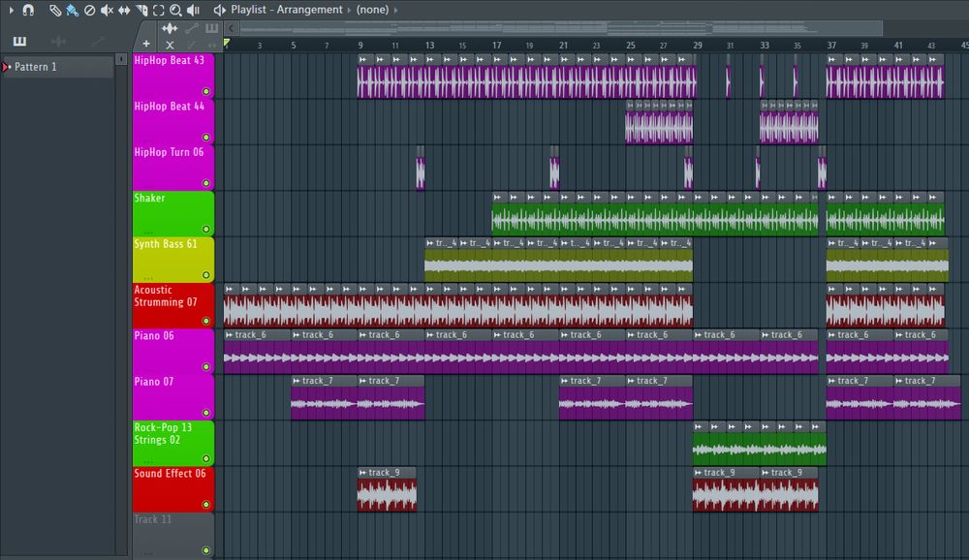
Task: Select the Paint brush tool
Action: (x=73, y=10)
